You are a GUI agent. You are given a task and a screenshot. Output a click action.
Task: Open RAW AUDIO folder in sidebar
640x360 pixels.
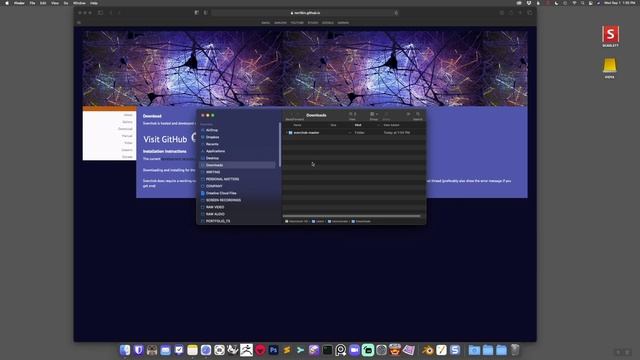tap(215, 214)
